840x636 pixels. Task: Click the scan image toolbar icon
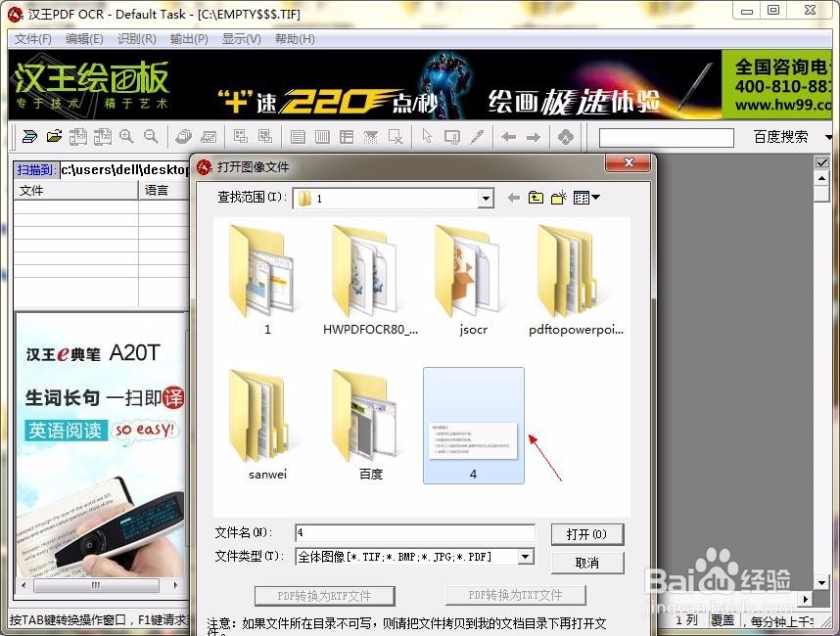tap(29, 137)
